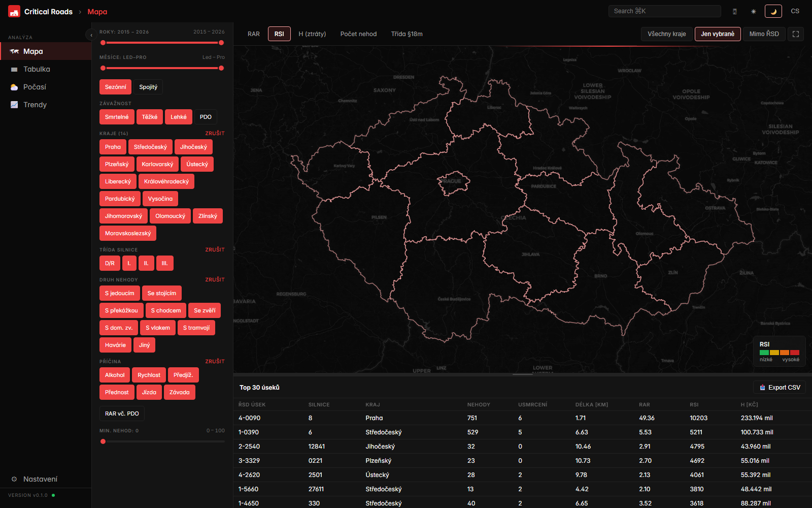Viewport: 812px width, 508px height.
Task: Click the system theme device icon
Action: coord(735,11)
